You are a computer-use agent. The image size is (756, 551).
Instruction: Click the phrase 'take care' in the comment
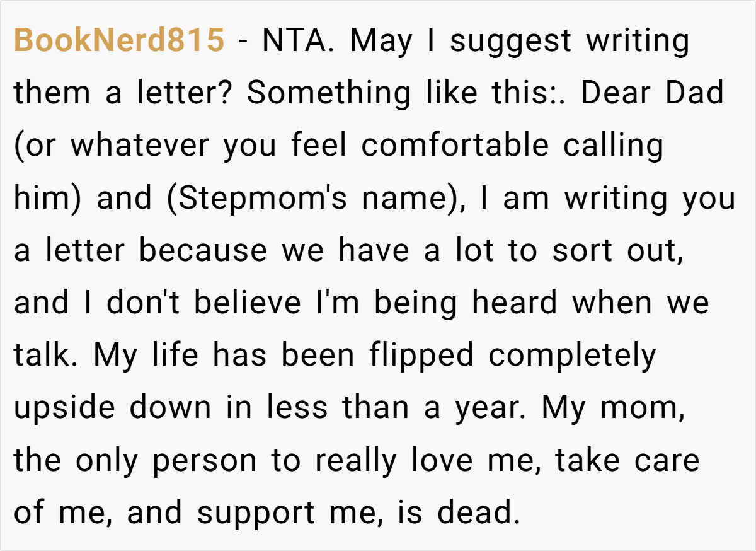pos(627,460)
